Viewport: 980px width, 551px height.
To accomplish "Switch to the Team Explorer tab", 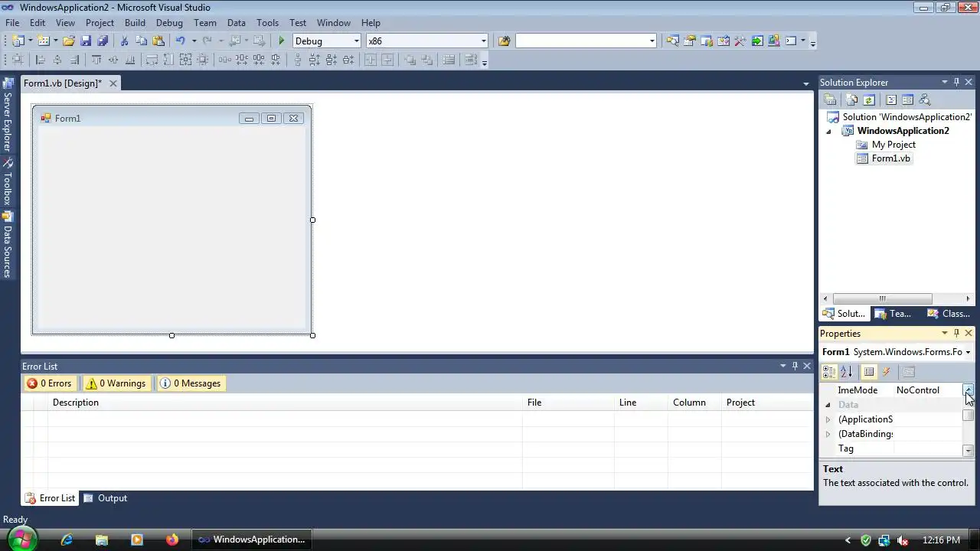I will (893, 314).
